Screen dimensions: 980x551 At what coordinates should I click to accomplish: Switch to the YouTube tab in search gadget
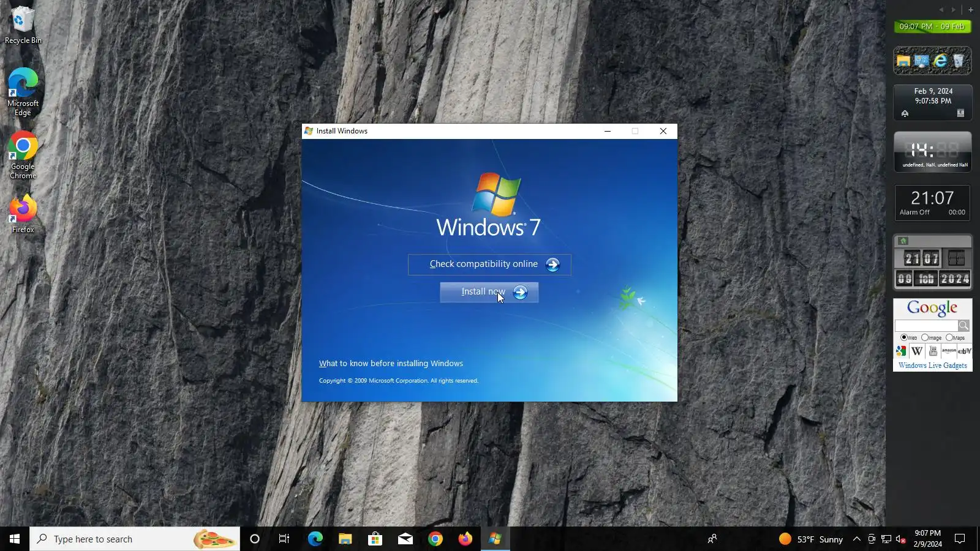[933, 351]
